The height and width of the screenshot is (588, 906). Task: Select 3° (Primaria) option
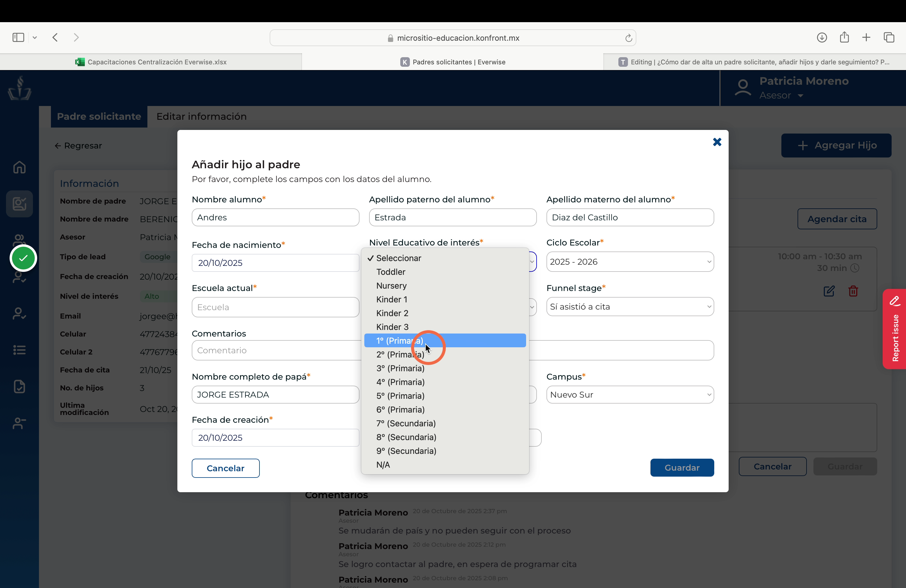(x=445, y=368)
